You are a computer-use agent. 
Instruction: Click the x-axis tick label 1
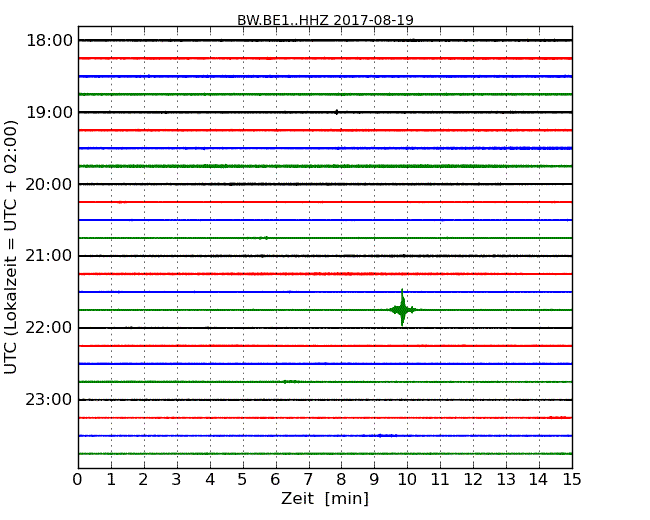(111, 479)
